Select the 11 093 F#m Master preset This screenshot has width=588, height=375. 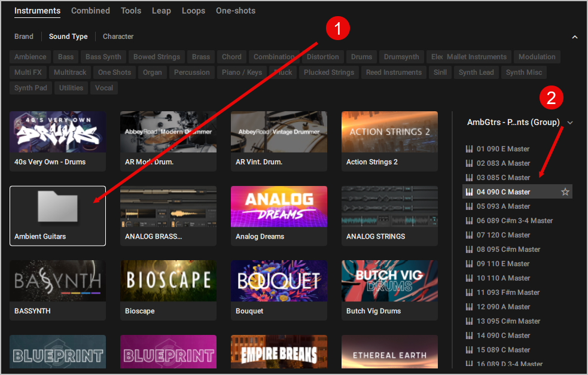pos(517,292)
